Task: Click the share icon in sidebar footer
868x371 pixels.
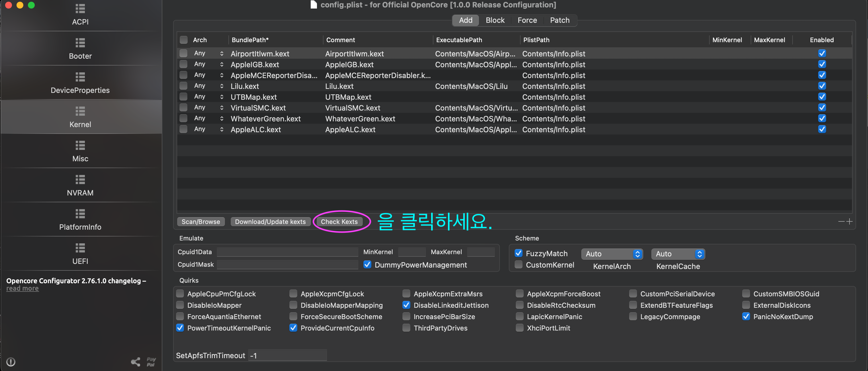Action: [x=136, y=362]
